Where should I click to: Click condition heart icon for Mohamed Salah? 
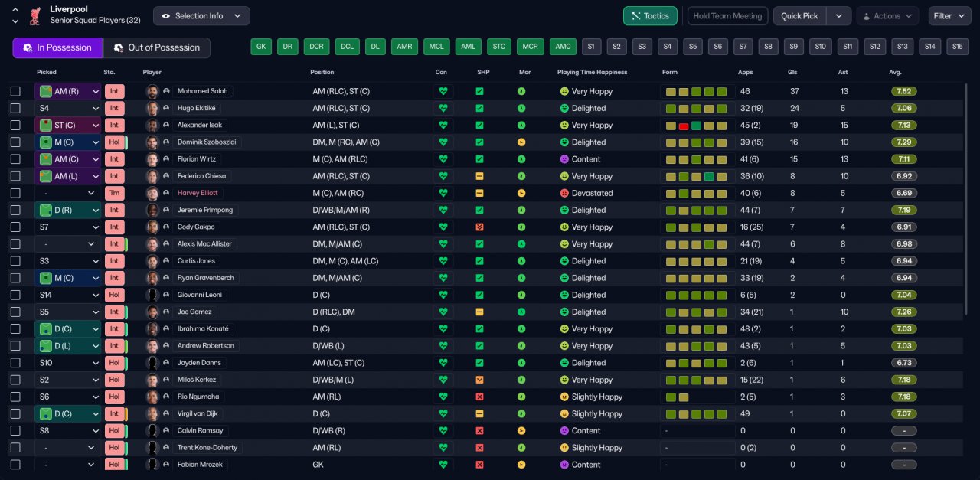click(443, 91)
